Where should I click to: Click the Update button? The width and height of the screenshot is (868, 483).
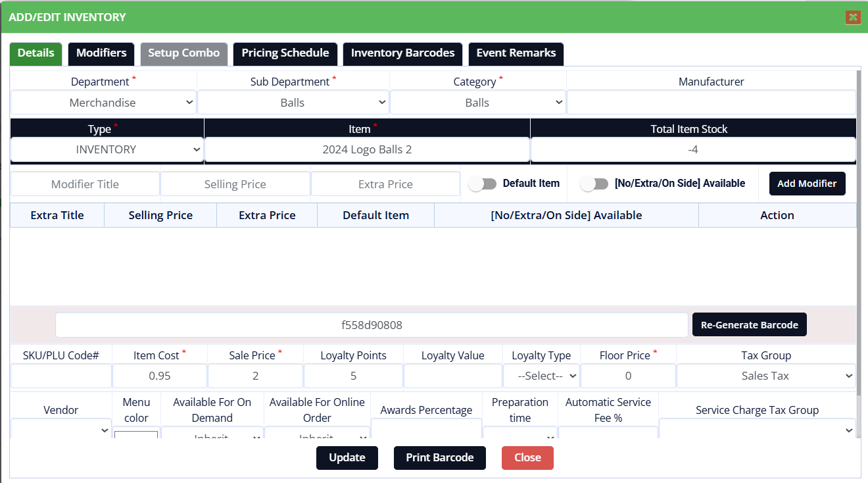point(347,458)
